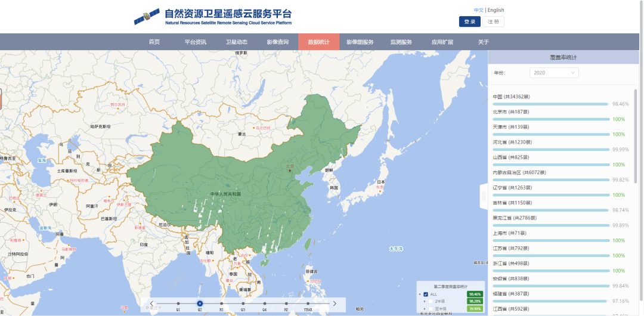644x316 pixels.
Task: Expand the 2米级 tree node arrow
Action: click(425, 301)
